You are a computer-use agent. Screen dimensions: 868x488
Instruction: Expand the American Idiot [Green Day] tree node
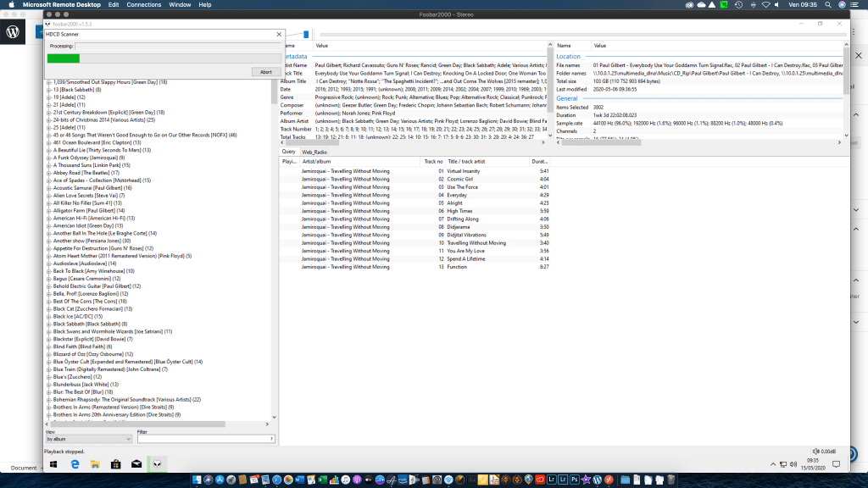[48, 225]
